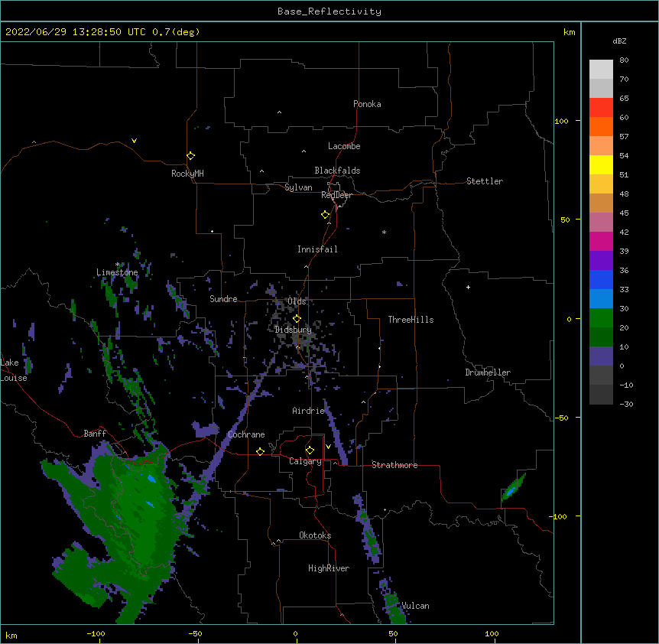The image size is (659, 644).
Task: Click the Didsbury town label
Action: 293,330
